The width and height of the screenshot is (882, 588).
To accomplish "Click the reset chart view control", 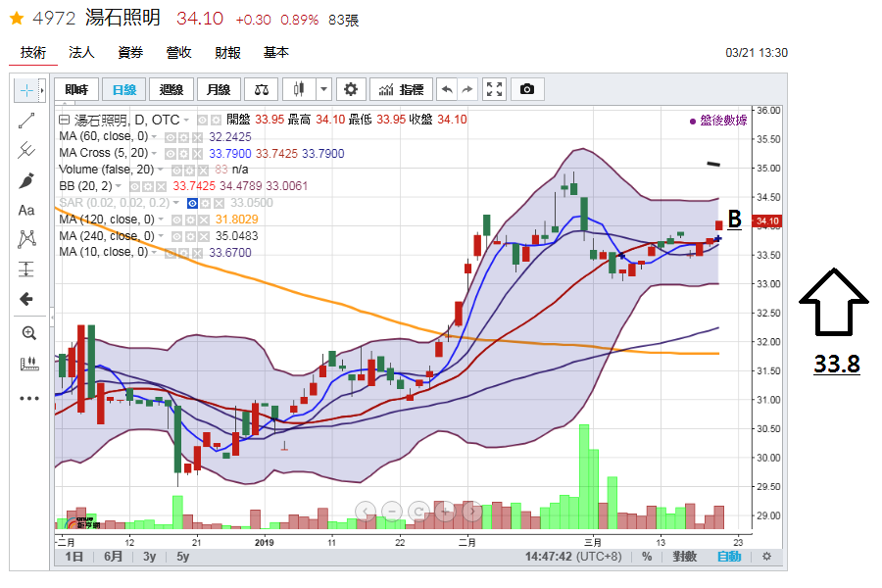I will coord(418,512).
